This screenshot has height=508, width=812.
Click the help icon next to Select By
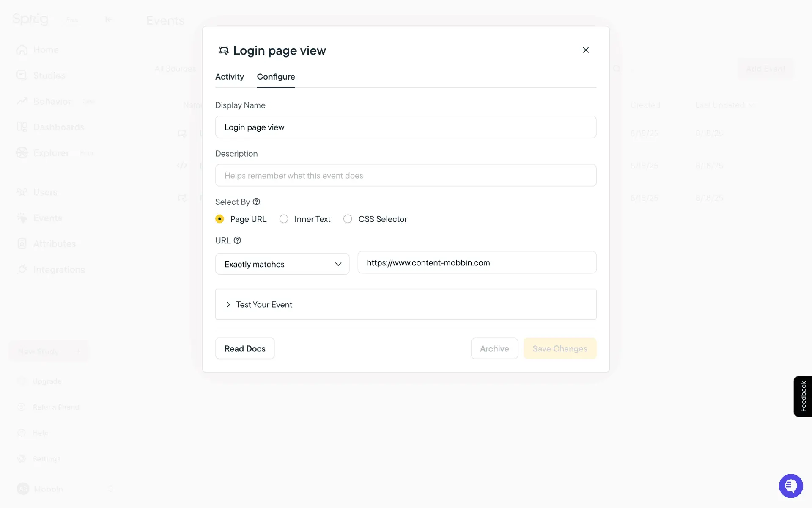[x=256, y=202]
